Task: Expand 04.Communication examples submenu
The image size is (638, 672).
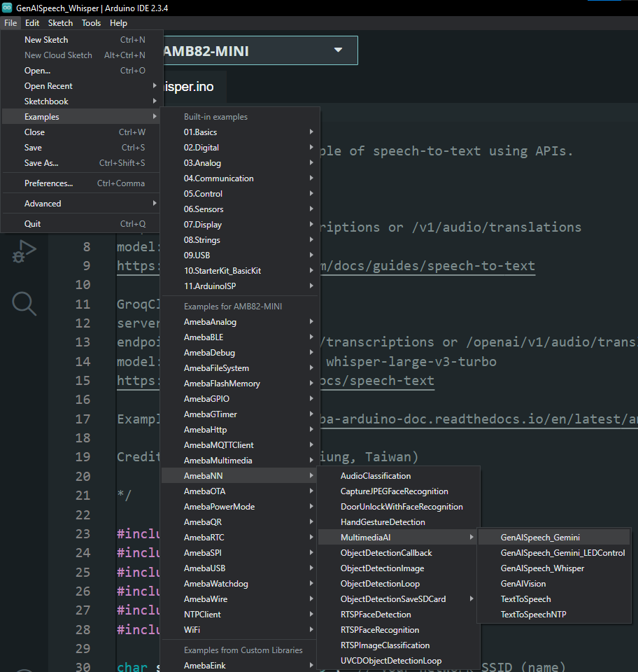Action: coord(240,178)
